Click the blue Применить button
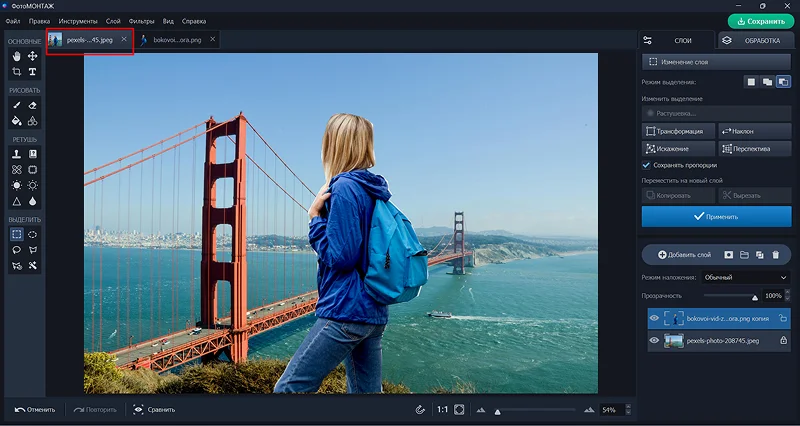Image resolution: width=800 pixels, height=426 pixels. tap(716, 217)
